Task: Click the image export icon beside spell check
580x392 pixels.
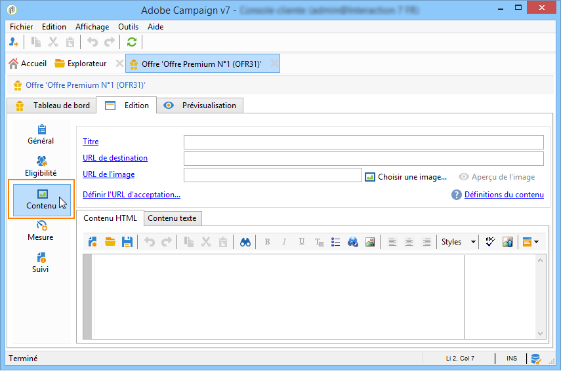Action: (x=508, y=242)
